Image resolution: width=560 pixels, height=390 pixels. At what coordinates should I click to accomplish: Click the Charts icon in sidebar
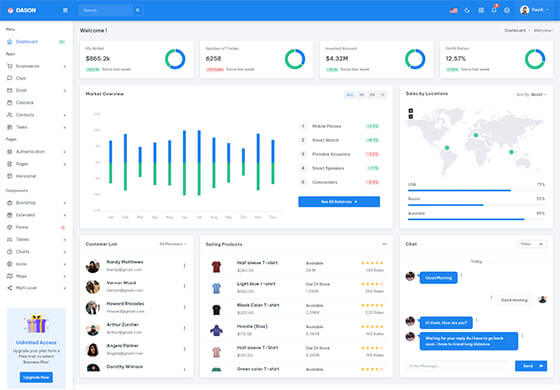pos(10,252)
